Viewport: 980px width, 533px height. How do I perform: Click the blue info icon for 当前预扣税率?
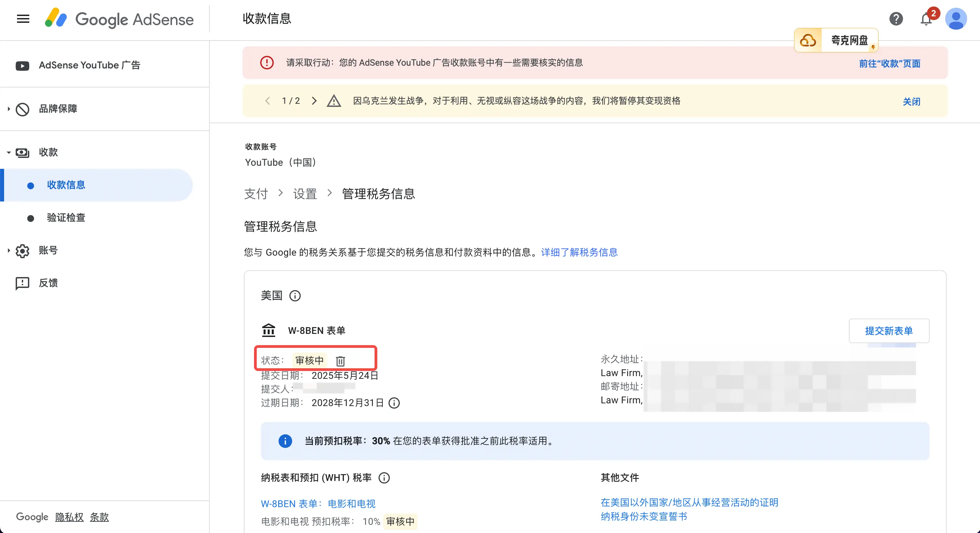coord(285,441)
